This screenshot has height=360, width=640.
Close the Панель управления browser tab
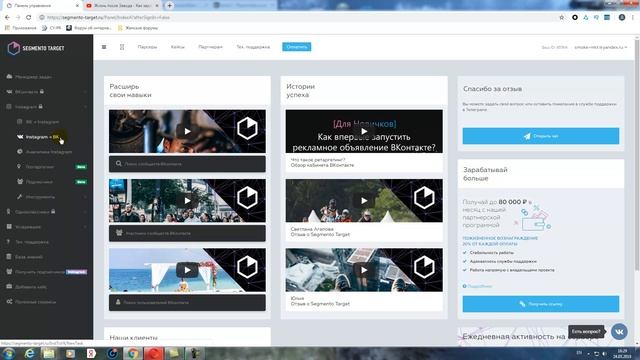77,6
